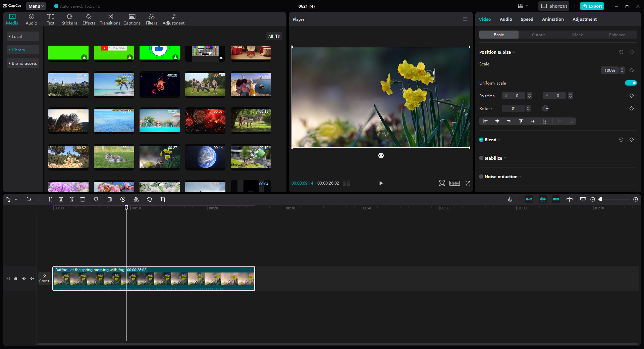Screen dimensions: 644x349
Task: Click the undo arrow in timeline toolbar
Action: point(29,199)
